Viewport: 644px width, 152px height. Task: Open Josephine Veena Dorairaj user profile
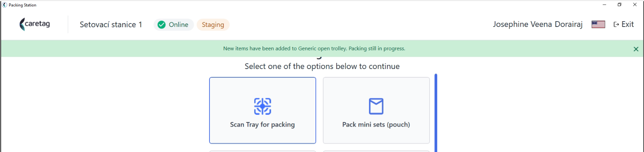(x=538, y=24)
